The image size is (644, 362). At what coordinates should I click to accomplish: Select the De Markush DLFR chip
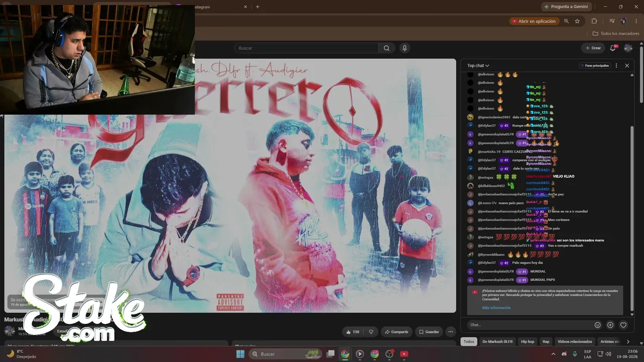click(x=498, y=341)
